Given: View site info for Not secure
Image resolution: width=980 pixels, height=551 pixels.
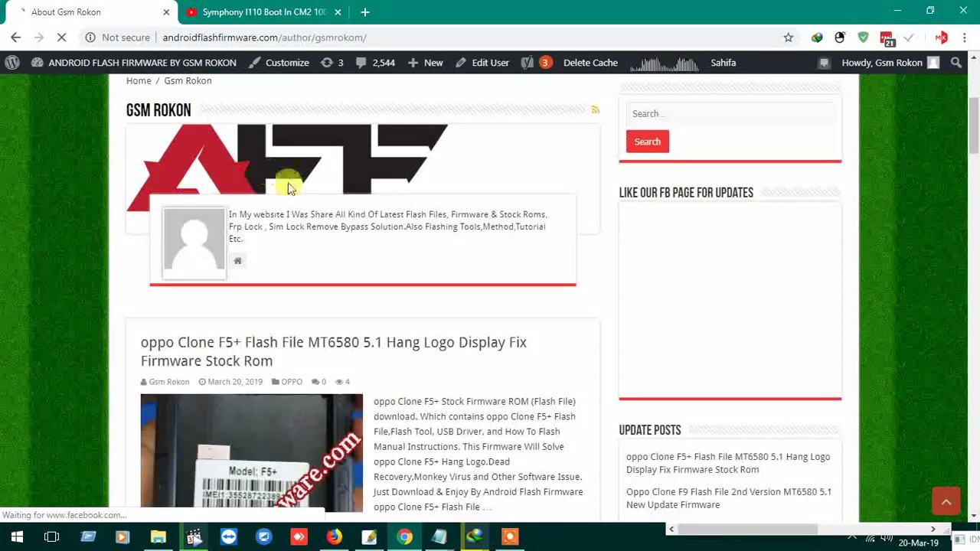Looking at the screenshot, I should tap(117, 37).
